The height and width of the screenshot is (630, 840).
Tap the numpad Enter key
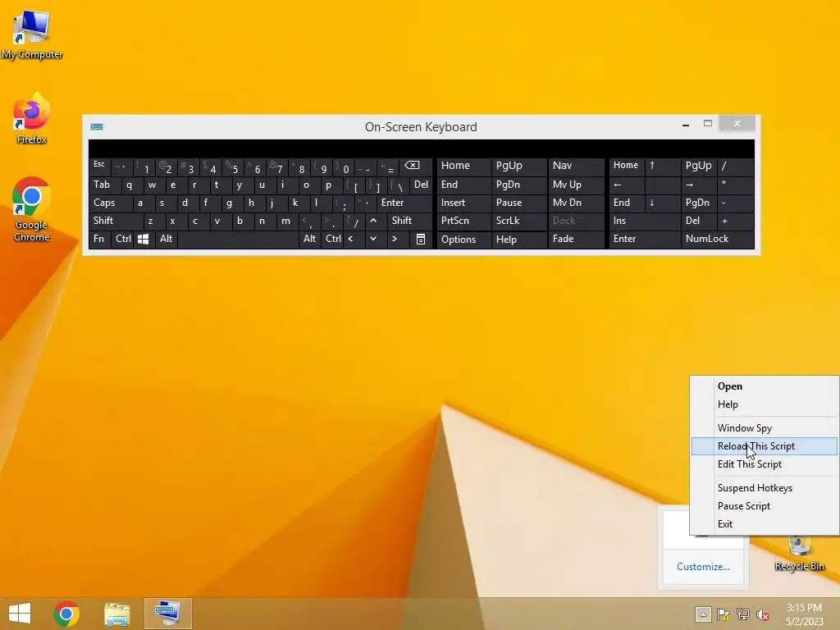pyautogui.click(x=645, y=240)
